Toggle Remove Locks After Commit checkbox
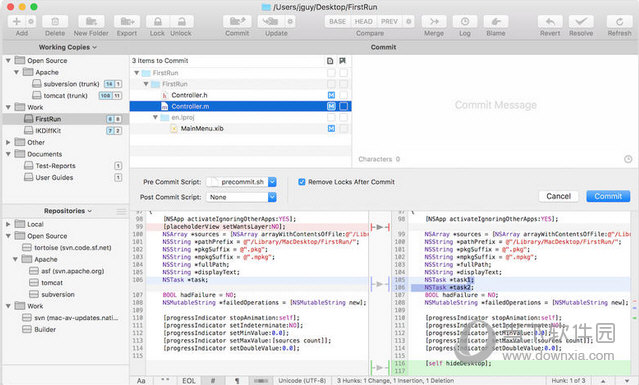Image resolution: width=639 pixels, height=385 pixels. click(302, 182)
